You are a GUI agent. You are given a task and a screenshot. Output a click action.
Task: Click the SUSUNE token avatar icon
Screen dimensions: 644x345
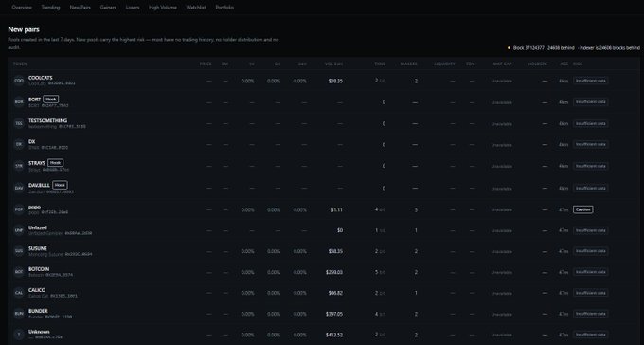19,251
